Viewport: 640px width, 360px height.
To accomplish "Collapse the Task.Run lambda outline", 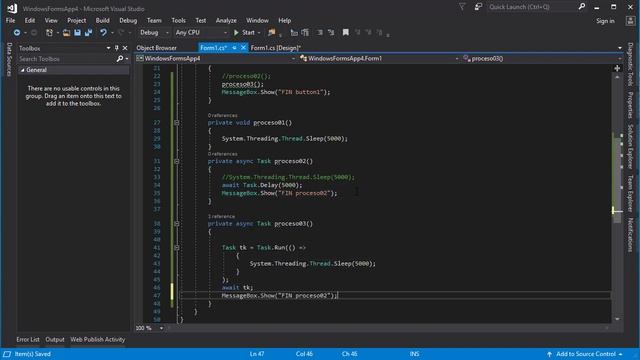I will (177, 248).
